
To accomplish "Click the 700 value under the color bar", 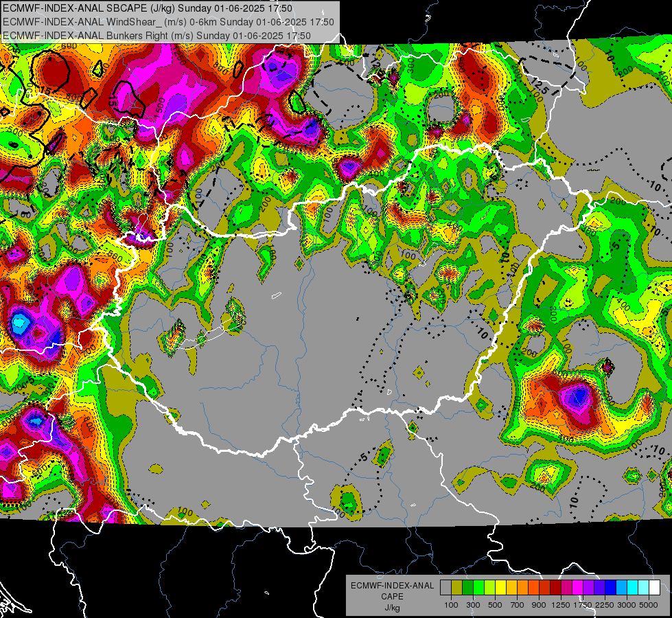I will (518, 605).
